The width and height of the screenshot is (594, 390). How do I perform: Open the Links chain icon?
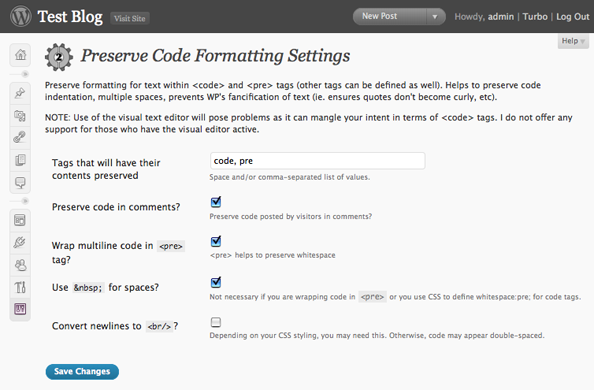click(x=20, y=137)
